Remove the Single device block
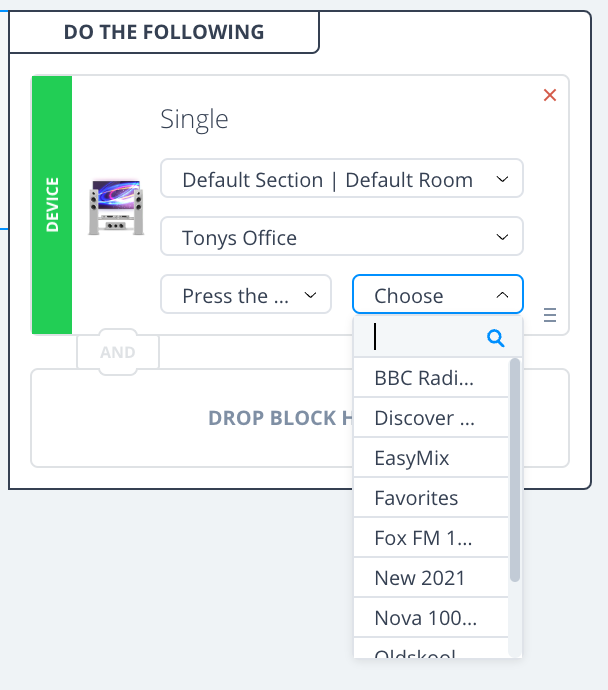The width and height of the screenshot is (608, 690). [549, 95]
